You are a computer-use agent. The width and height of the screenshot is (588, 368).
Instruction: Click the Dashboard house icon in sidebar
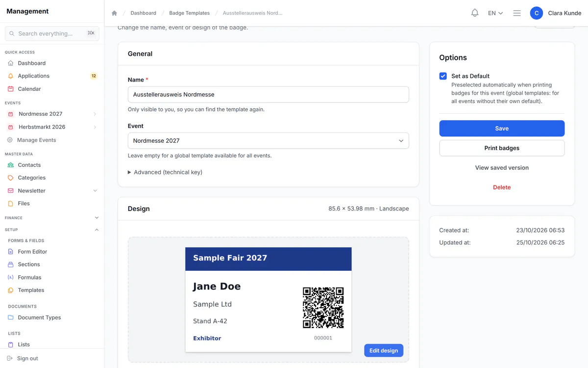click(x=11, y=63)
